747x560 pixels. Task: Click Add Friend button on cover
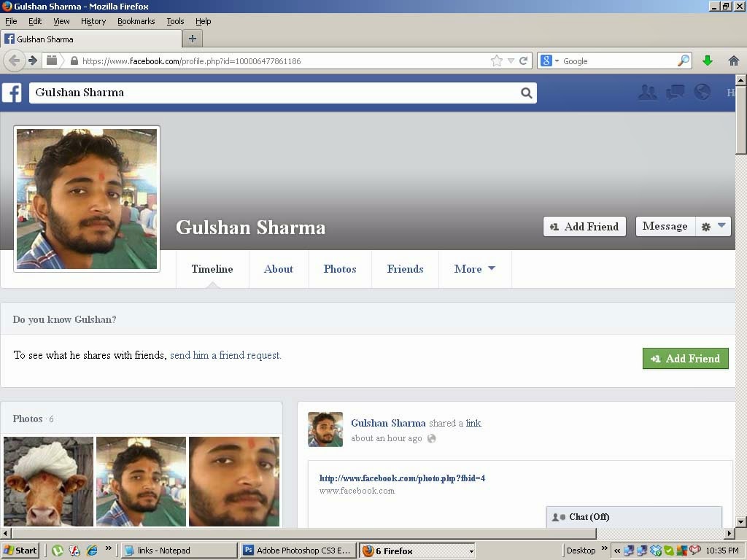point(584,227)
